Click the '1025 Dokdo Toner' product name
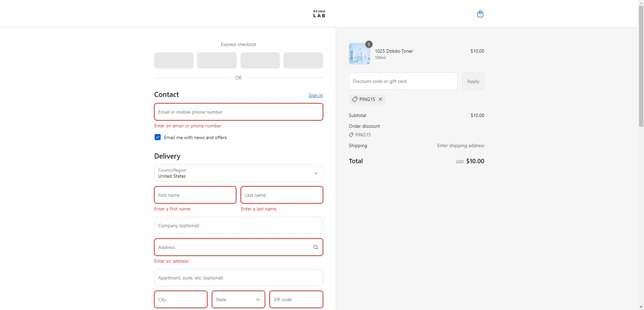Screen dimensions: 644x310 [x=394, y=51]
